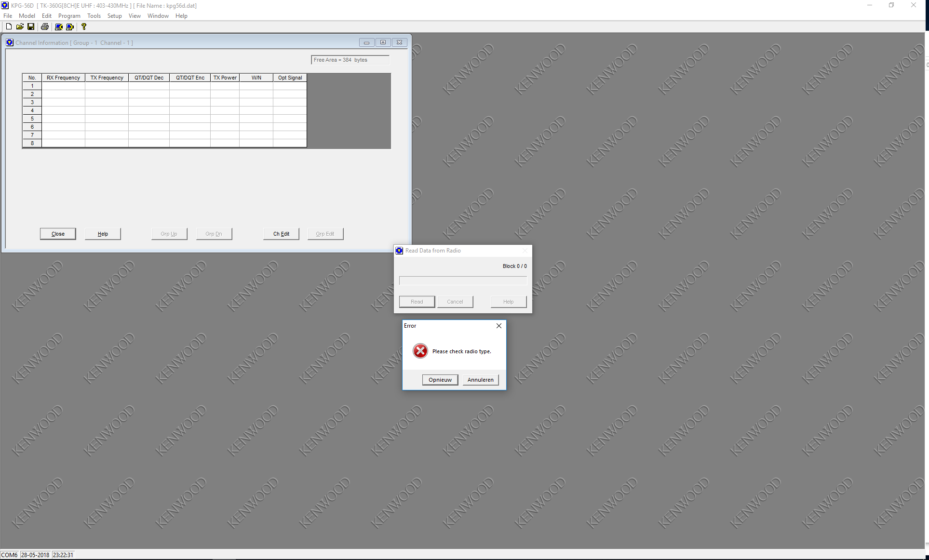Maximize the Channel Information window
Image resolution: width=929 pixels, height=560 pixels.
click(x=383, y=42)
